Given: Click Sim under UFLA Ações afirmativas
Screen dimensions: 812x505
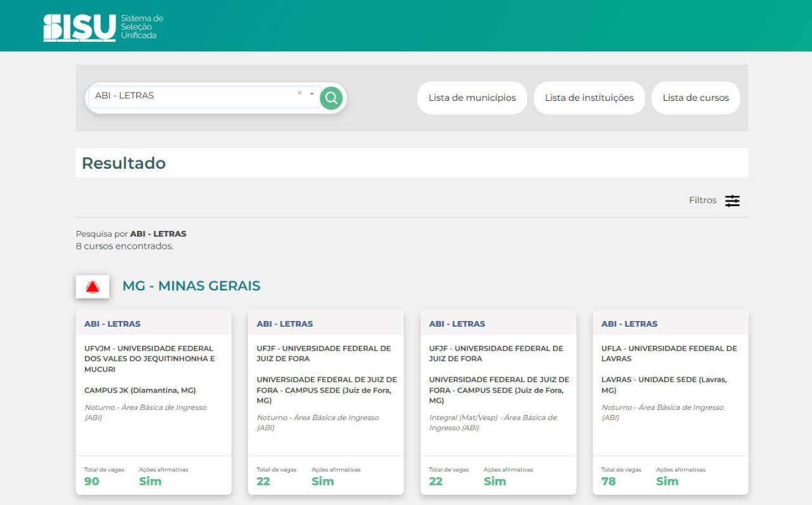Looking at the screenshot, I should click(x=667, y=482).
